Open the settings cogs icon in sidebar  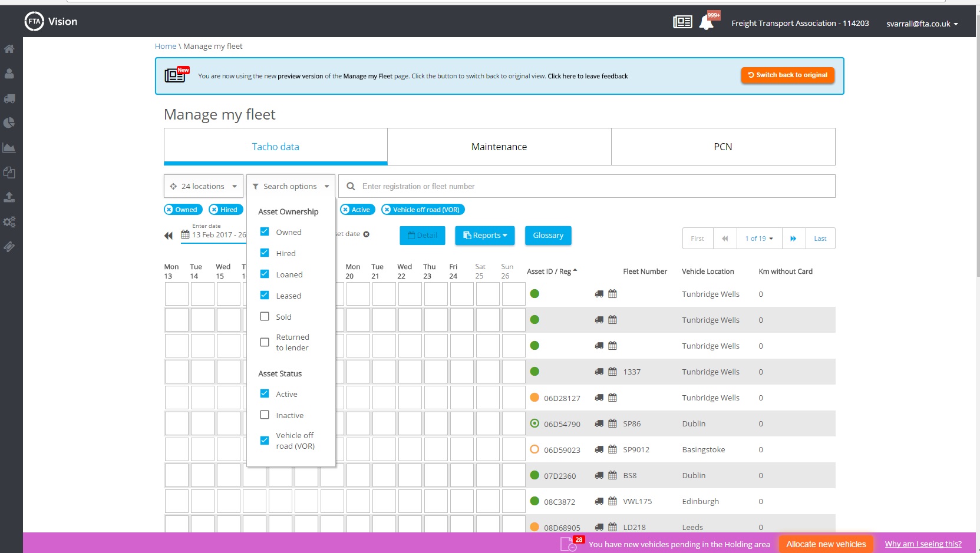pos(9,222)
